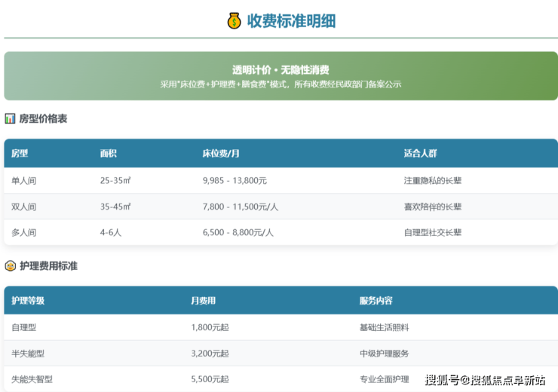Select the 半失能型 care level row
558x392 pixels.
tap(29, 353)
